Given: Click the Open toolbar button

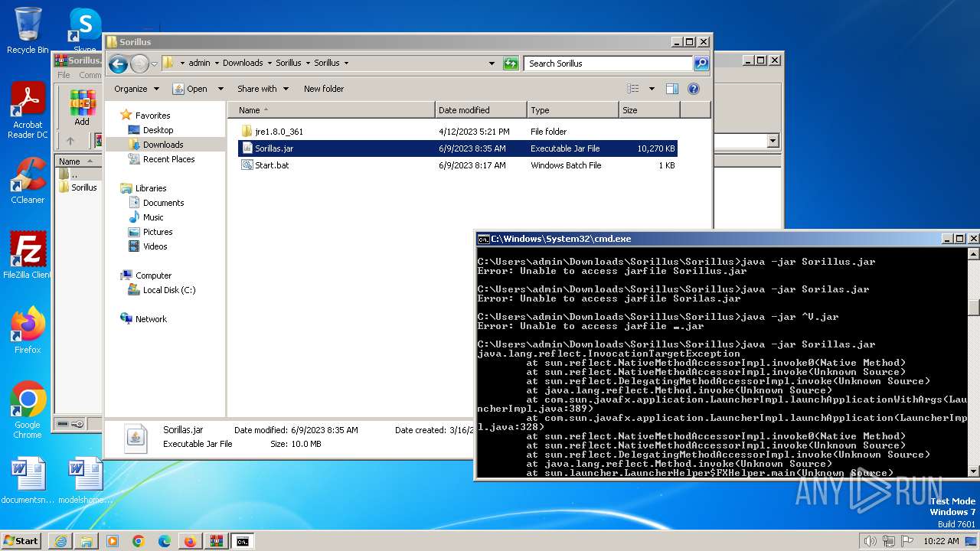Looking at the screenshot, I should click(x=190, y=89).
